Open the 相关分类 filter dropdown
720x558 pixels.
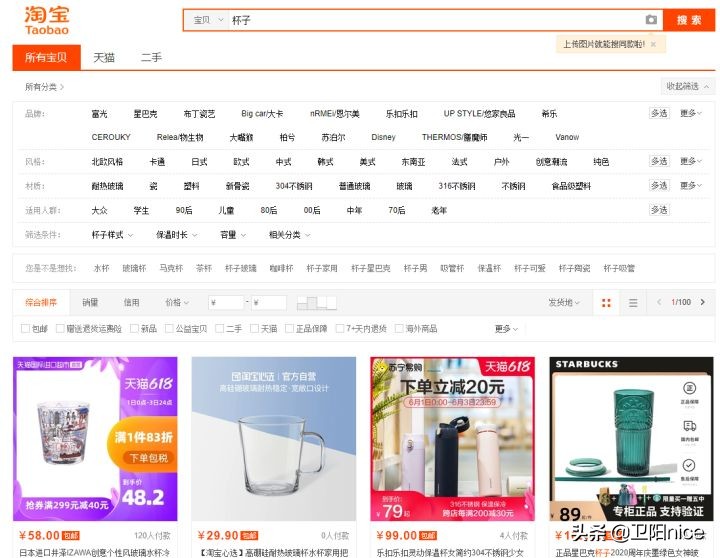289,235
